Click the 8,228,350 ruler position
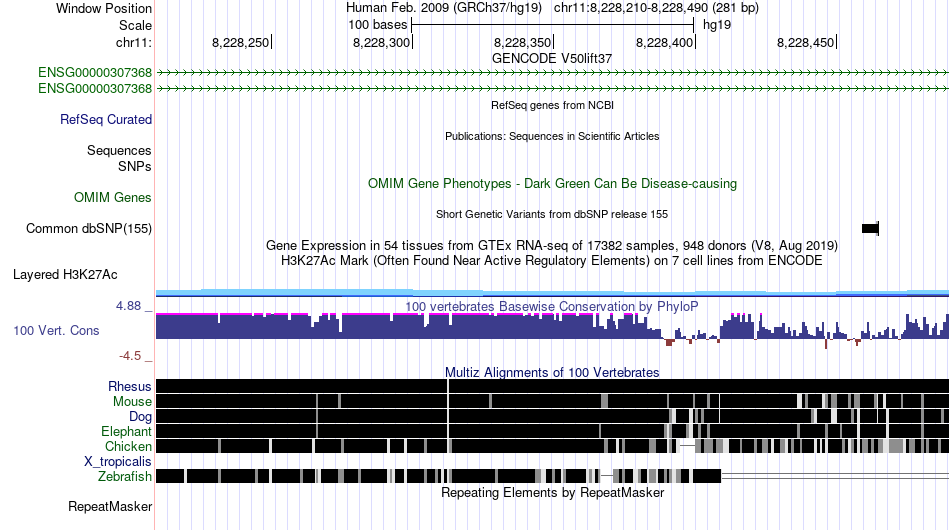The height and width of the screenshot is (530, 950). (523, 43)
